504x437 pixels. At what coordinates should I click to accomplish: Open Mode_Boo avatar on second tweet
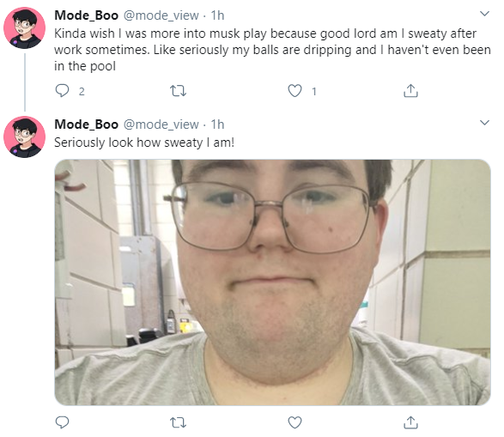click(24, 137)
